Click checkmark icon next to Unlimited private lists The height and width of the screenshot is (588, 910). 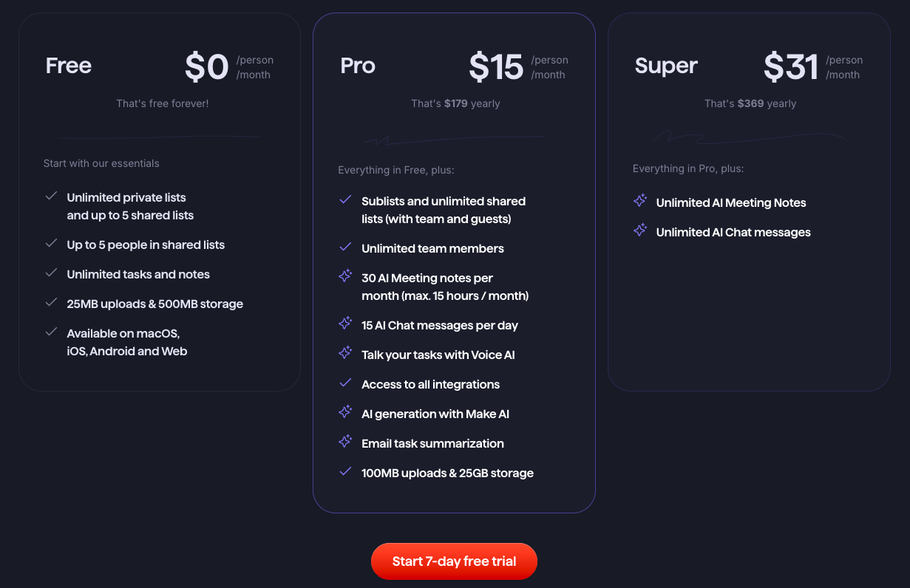tap(51, 196)
